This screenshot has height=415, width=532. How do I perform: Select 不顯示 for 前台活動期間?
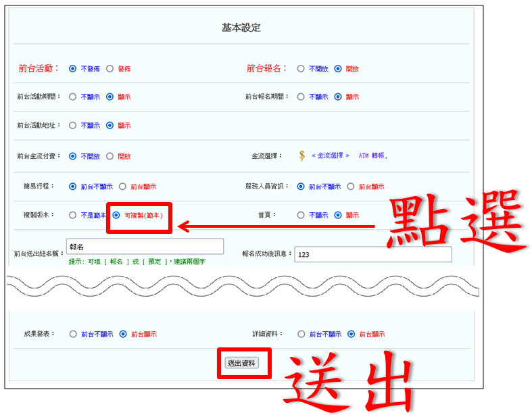point(72,97)
